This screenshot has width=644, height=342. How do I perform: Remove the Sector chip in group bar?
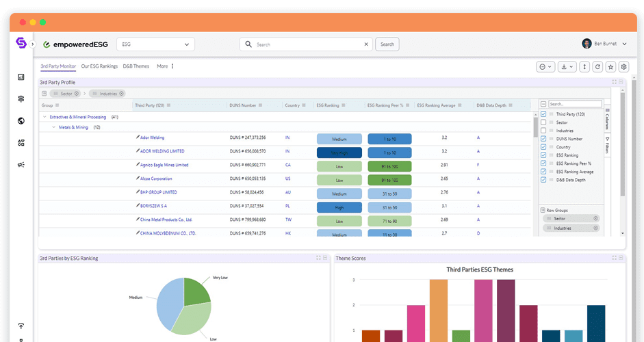click(x=77, y=94)
